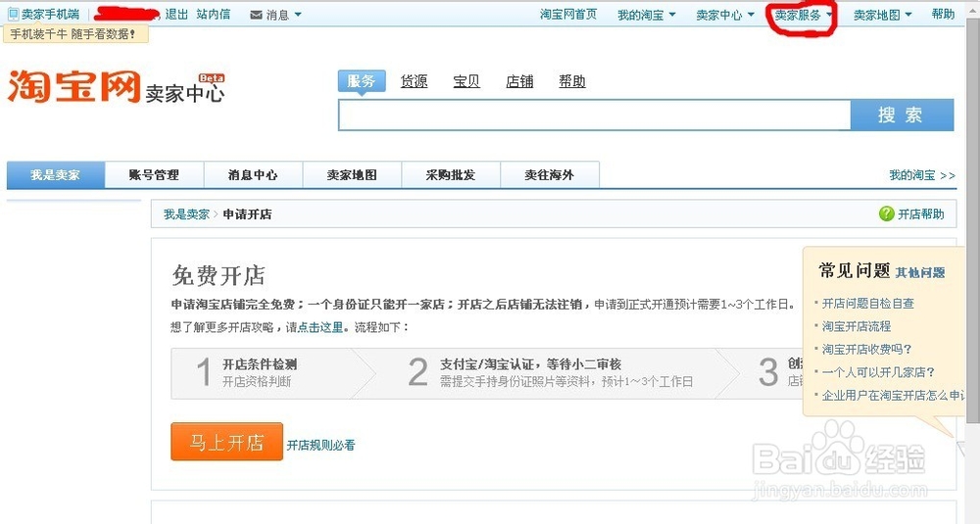Select the 宝贝 search tab
The image size is (980, 524).
466,81
